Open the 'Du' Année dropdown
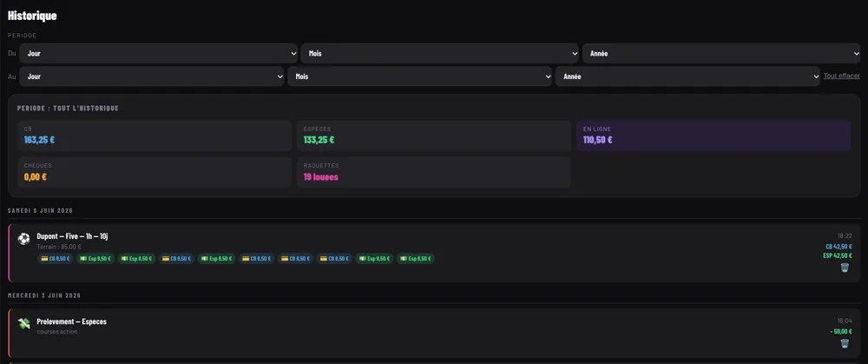 pyautogui.click(x=721, y=54)
